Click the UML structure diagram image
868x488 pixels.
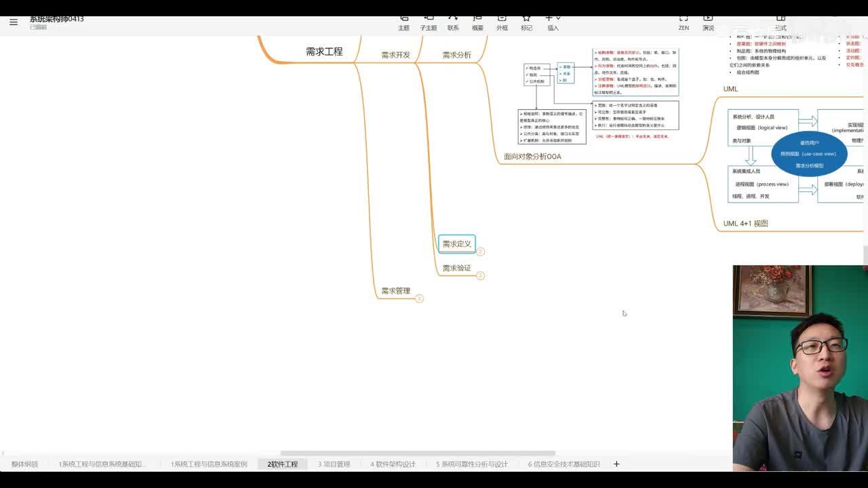[x=599, y=96]
